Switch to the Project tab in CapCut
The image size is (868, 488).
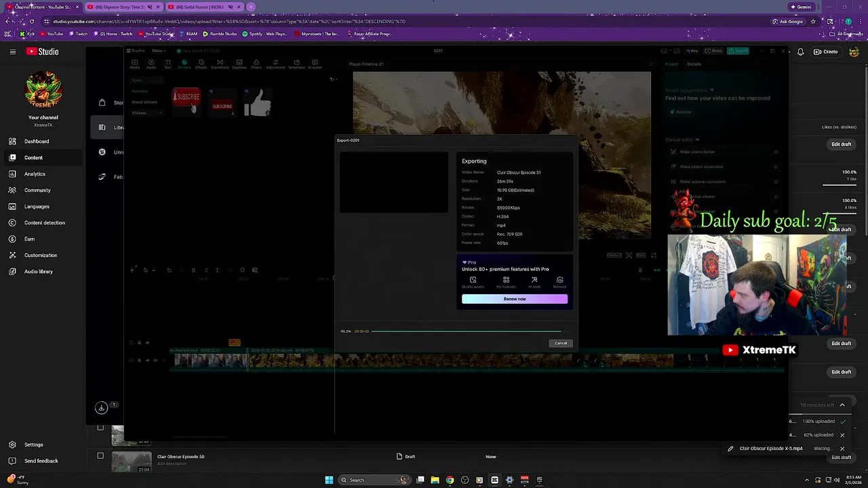point(671,64)
